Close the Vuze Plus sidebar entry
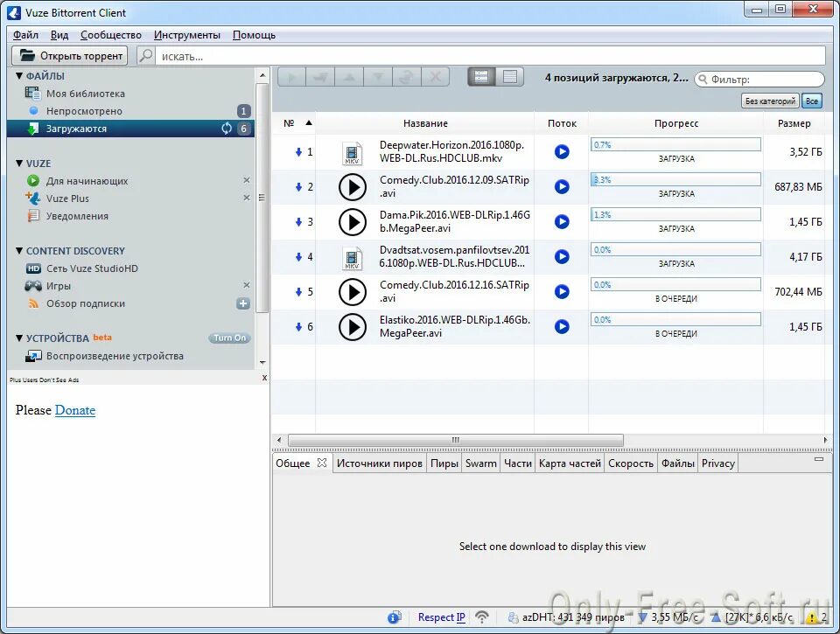Image resolution: width=840 pixels, height=634 pixels. (x=247, y=198)
